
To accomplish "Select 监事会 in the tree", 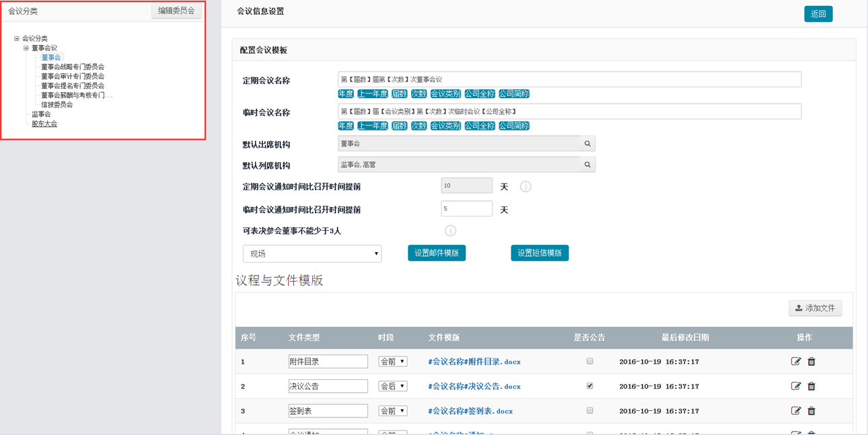I will (41, 114).
